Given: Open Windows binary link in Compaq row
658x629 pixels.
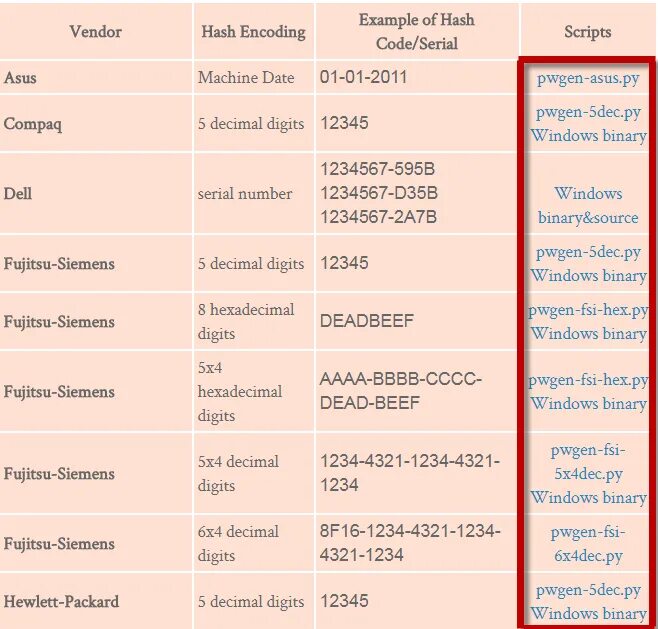Looking at the screenshot, I should coord(588,136).
